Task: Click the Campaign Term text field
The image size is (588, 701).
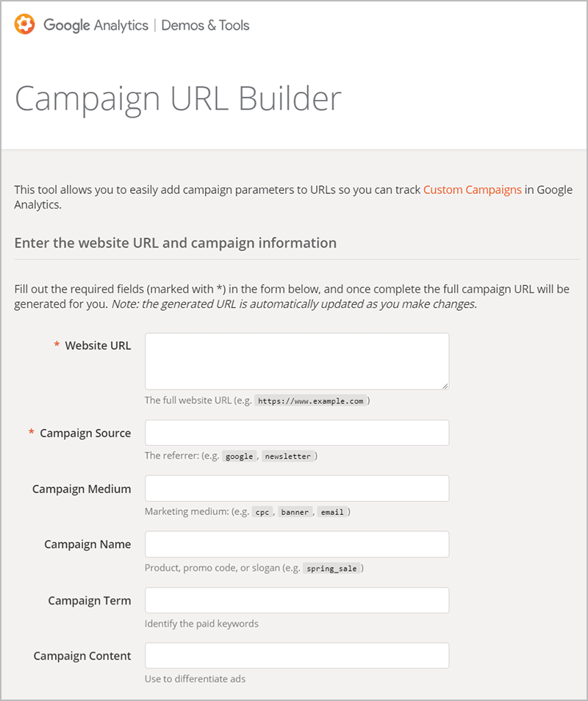Action: pyautogui.click(x=296, y=600)
